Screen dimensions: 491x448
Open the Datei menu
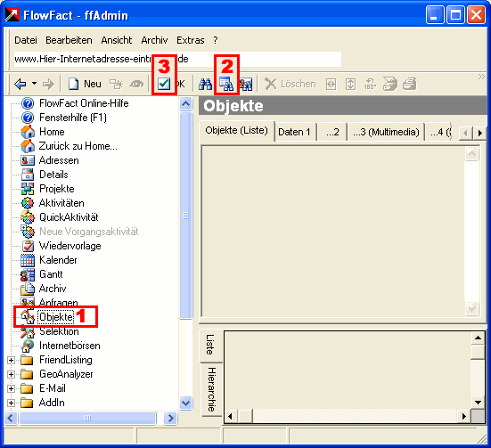point(26,40)
